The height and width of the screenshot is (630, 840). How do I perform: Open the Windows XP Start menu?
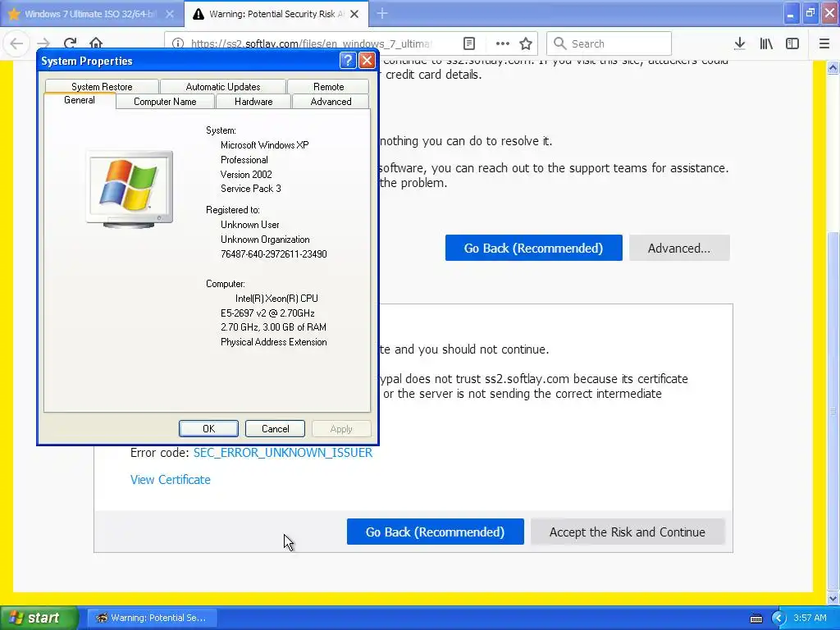[x=38, y=618]
